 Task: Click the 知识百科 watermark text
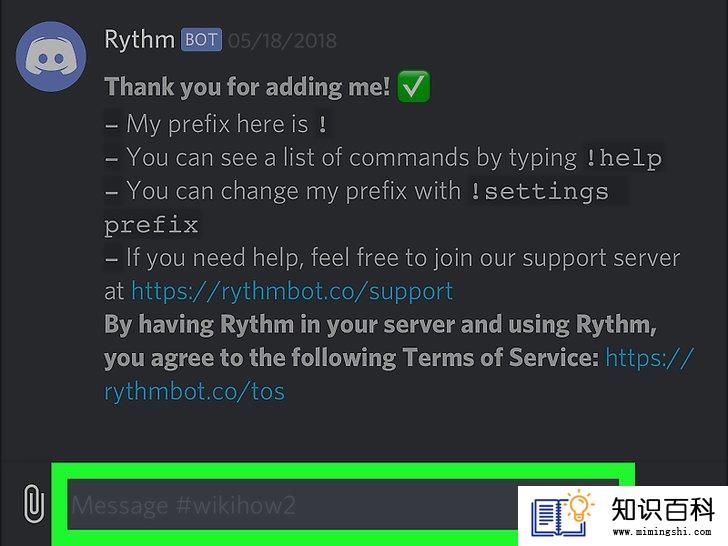[663, 509]
